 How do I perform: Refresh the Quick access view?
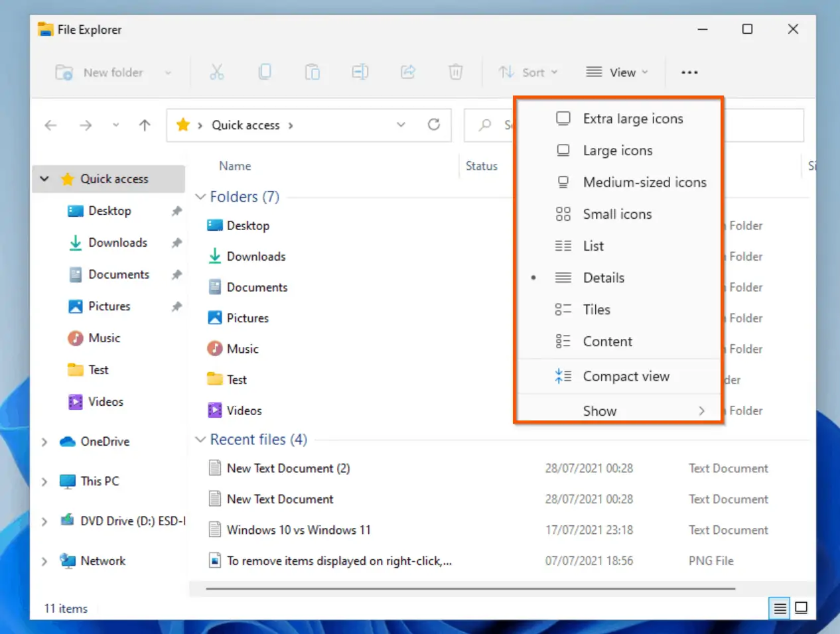click(x=434, y=125)
